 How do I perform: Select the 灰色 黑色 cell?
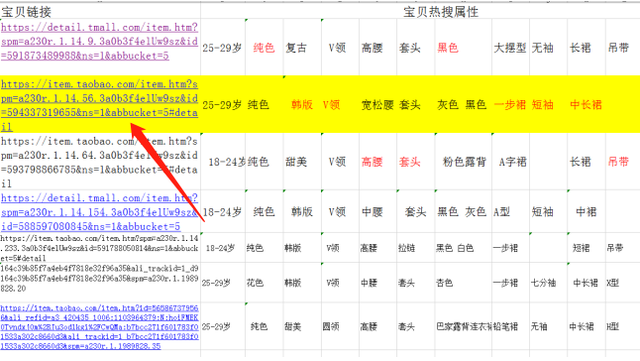click(x=462, y=105)
